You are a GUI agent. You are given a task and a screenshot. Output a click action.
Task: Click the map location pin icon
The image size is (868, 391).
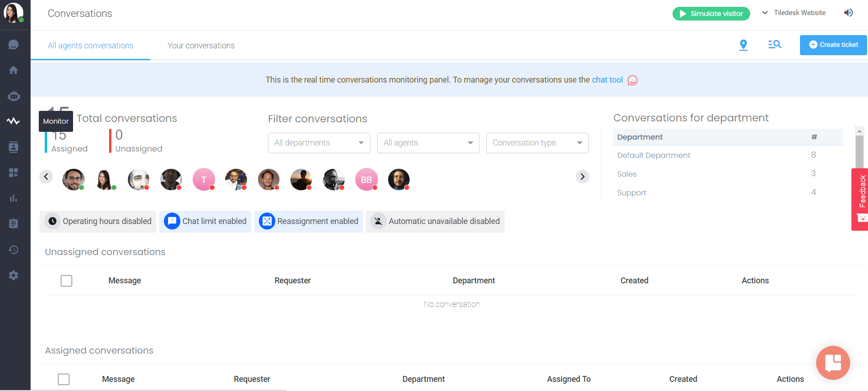[x=743, y=45]
